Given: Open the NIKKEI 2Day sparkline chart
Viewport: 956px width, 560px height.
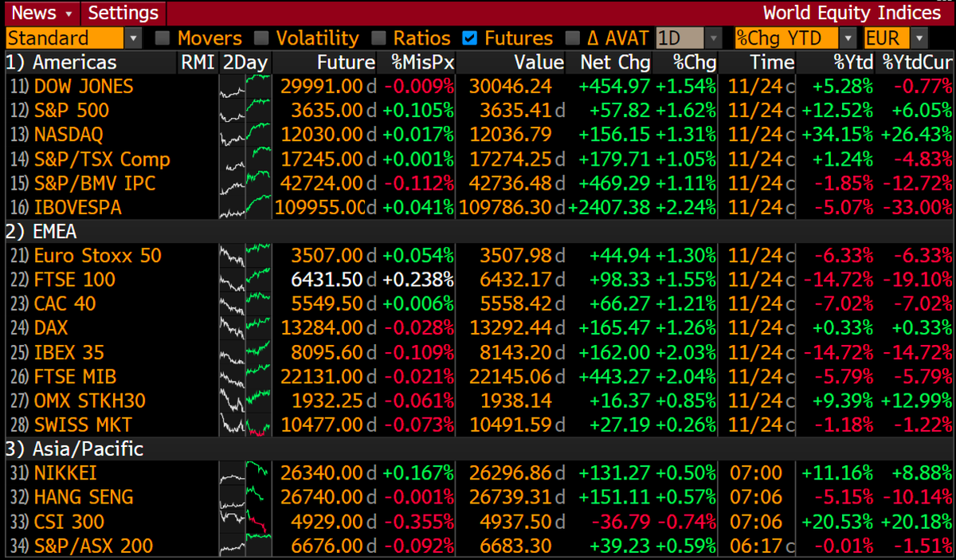Looking at the screenshot, I should [245, 473].
